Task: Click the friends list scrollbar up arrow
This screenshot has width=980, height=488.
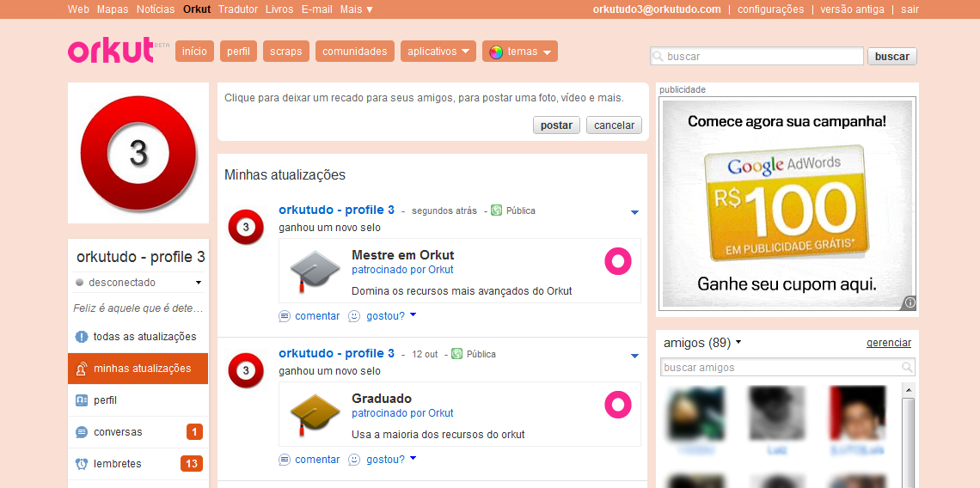Action: 910,389
